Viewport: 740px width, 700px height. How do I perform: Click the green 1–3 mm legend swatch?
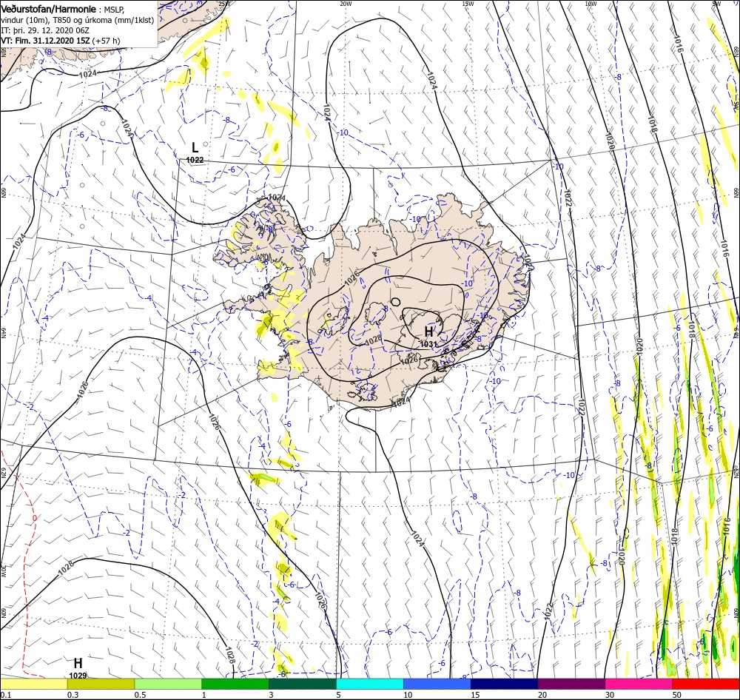[x=235, y=684]
